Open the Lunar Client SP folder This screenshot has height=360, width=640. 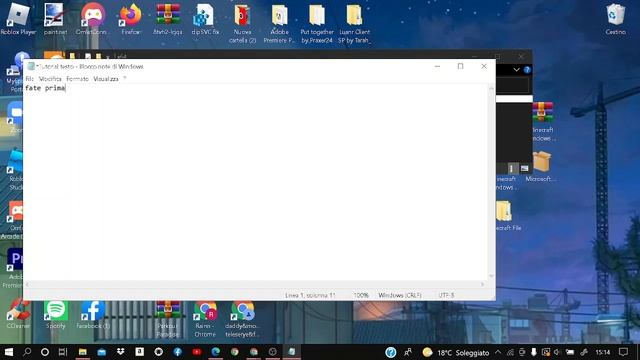354,24
